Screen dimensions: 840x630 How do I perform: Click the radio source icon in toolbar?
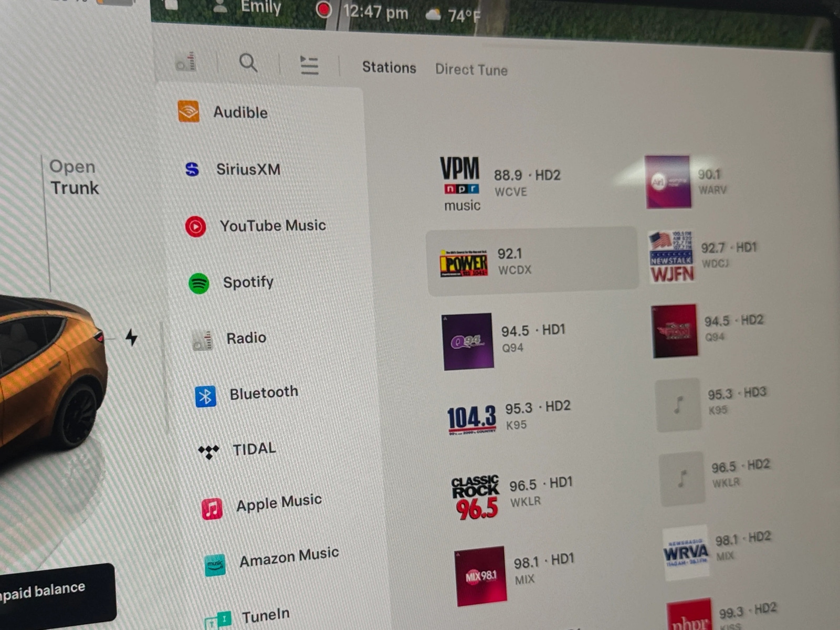coord(186,61)
